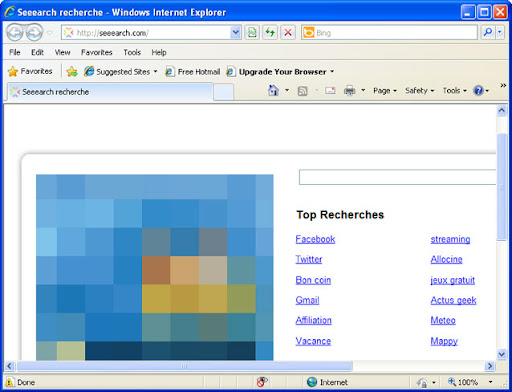Open the Tools menu in menu bar
Viewport: 512px width, 392px height.
coord(132,52)
